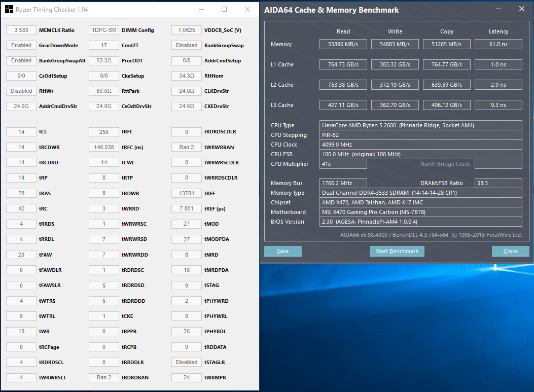Viewport: 534px width, 392px height.
Task: Click the tRAS value 28
Action: click(x=21, y=193)
